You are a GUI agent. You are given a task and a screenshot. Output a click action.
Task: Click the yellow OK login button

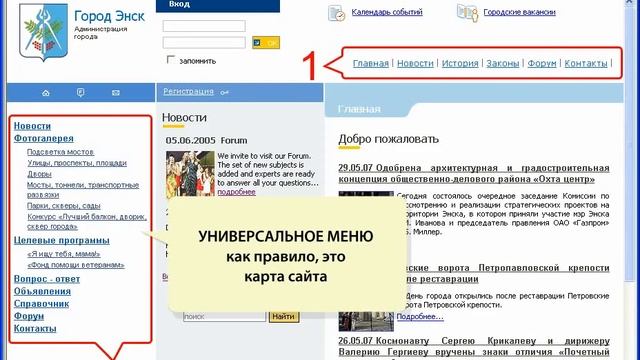pyautogui.click(x=266, y=42)
